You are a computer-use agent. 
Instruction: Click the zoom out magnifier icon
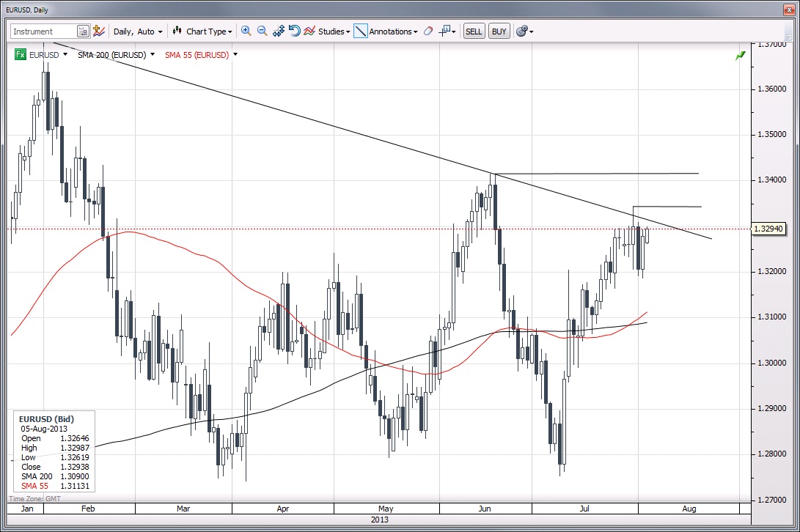point(262,31)
